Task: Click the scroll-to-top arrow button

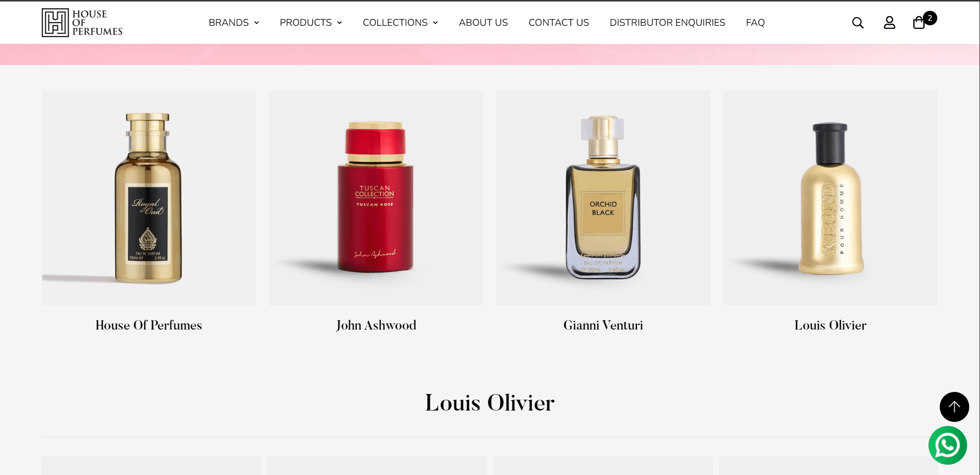Action: click(954, 407)
